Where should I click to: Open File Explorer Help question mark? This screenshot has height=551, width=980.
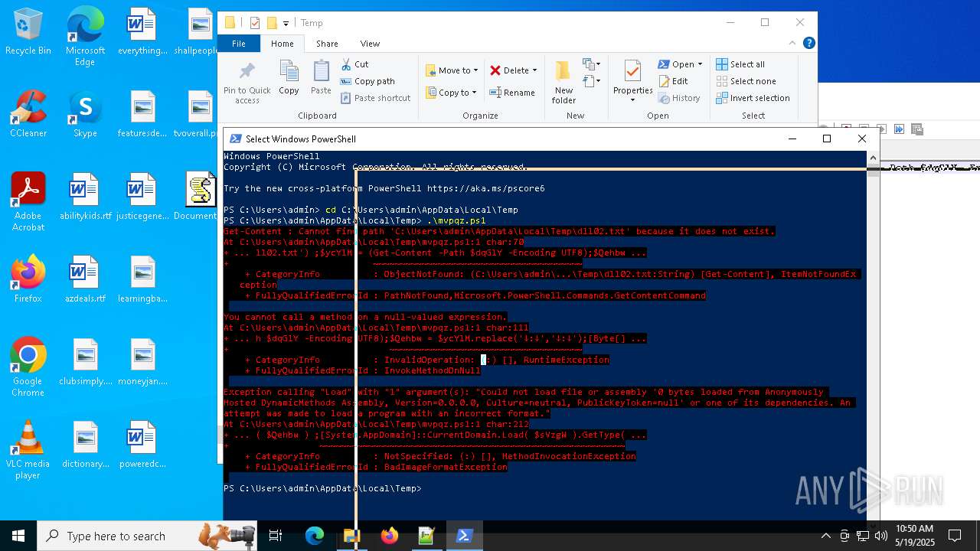[808, 43]
